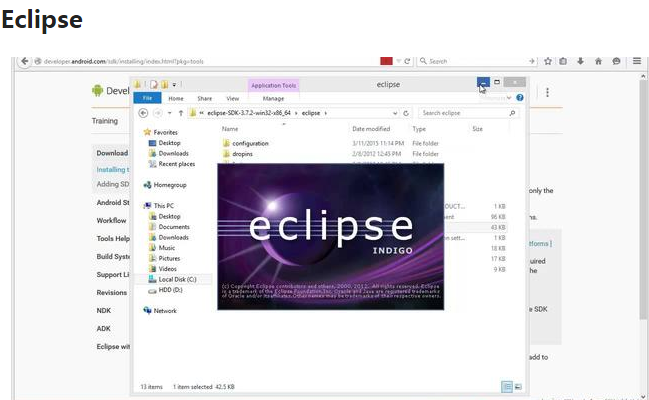
Task: Switch to details view in status bar
Action: click(x=507, y=386)
